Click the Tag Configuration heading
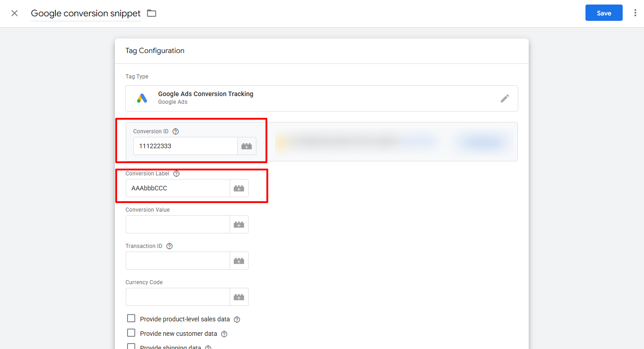The height and width of the screenshot is (349, 644). coord(155,51)
